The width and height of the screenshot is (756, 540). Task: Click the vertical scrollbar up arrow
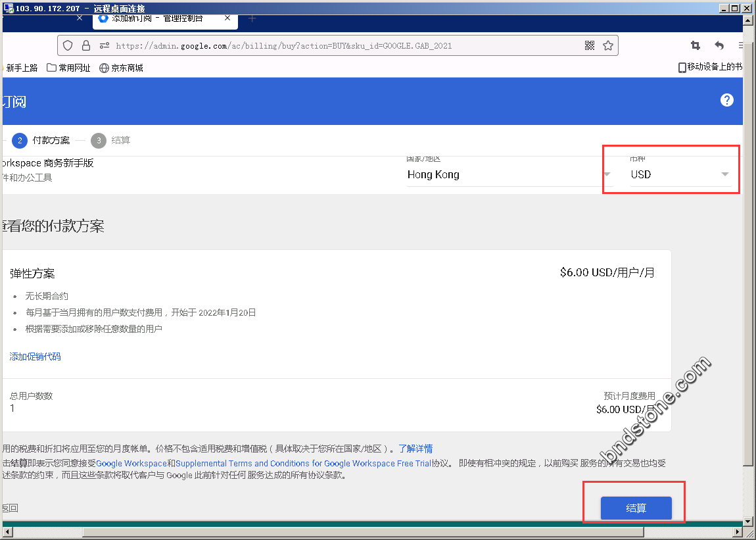tap(748, 19)
